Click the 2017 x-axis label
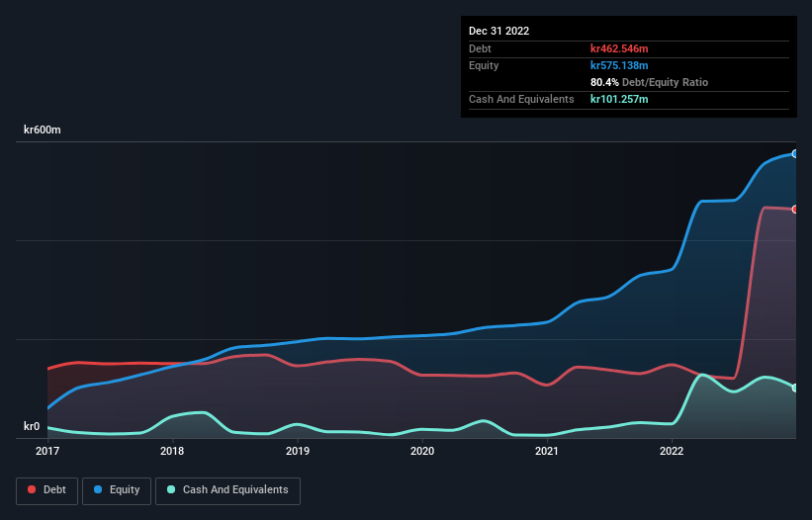Screen dimensions: 812x520 [47, 451]
